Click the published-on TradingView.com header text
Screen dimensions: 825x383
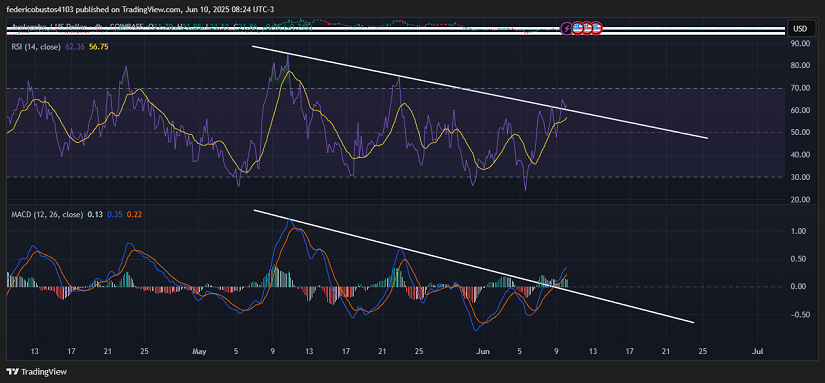(x=140, y=9)
